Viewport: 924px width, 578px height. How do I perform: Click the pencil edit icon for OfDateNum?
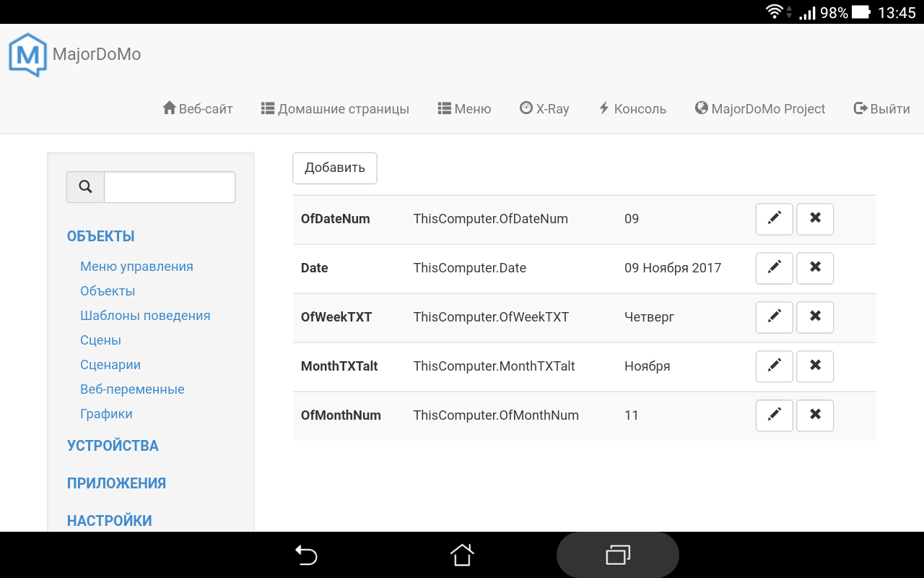point(774,219)
